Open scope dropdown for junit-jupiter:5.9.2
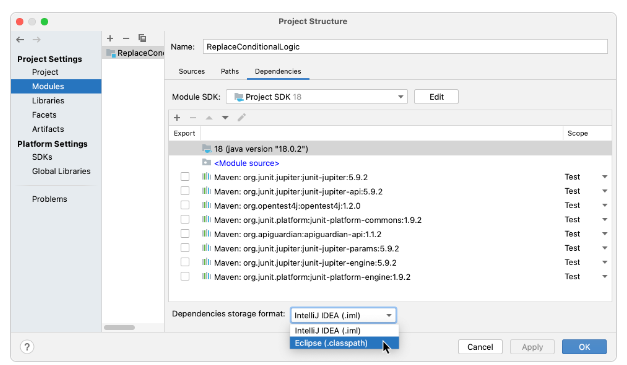627x365 pixels. [x=605, y=177]
